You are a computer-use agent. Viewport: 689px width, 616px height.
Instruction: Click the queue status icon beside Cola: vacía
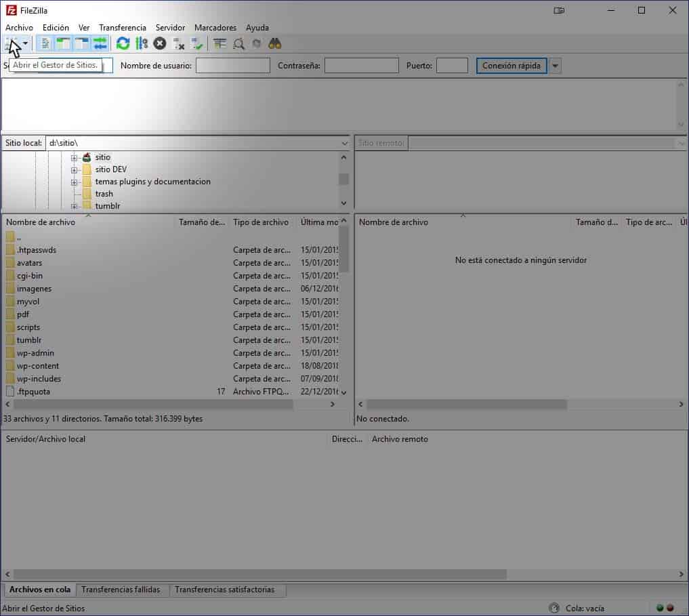[x=554, y=608]
